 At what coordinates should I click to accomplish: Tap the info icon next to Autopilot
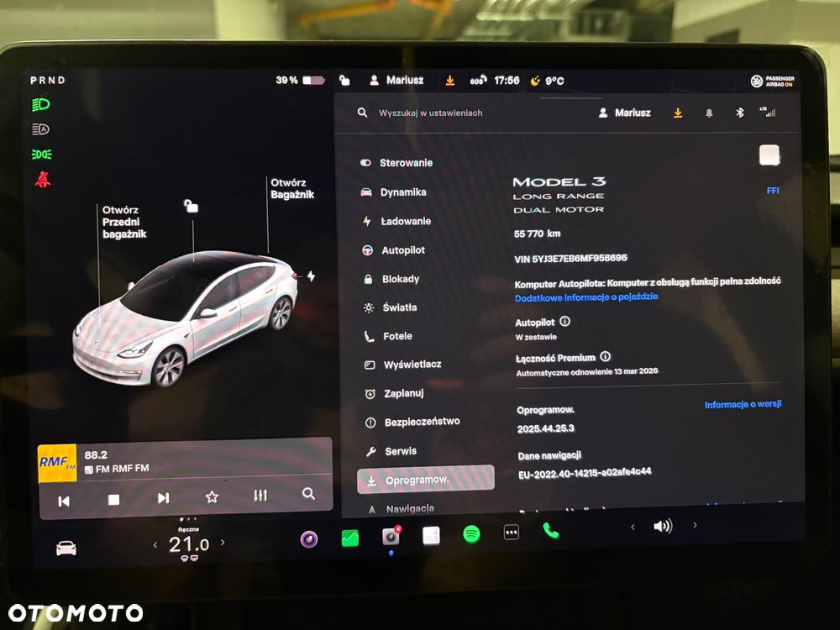(565, 322)
